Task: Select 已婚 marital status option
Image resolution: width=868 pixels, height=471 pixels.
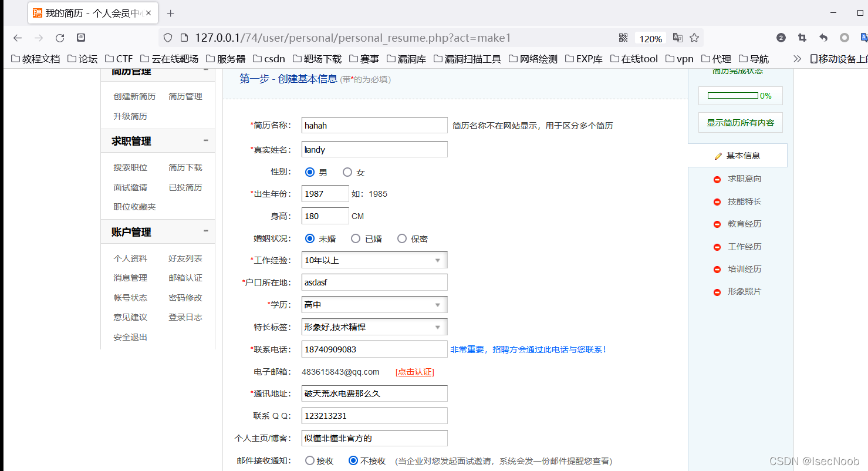Action: [x=356, y=238]
